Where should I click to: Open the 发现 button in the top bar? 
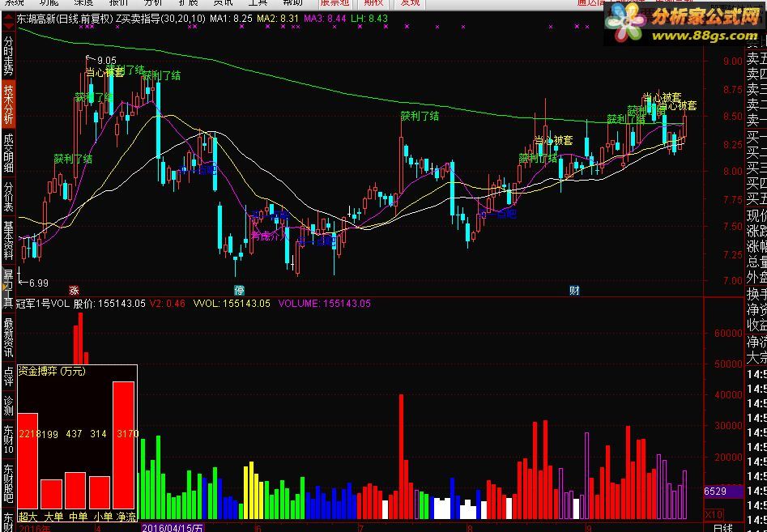[410, 3]
